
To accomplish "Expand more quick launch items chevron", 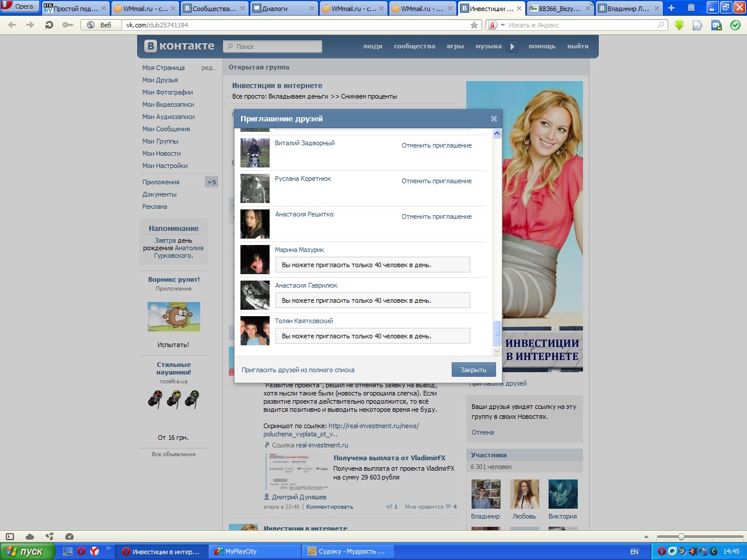I will [108, 548].
